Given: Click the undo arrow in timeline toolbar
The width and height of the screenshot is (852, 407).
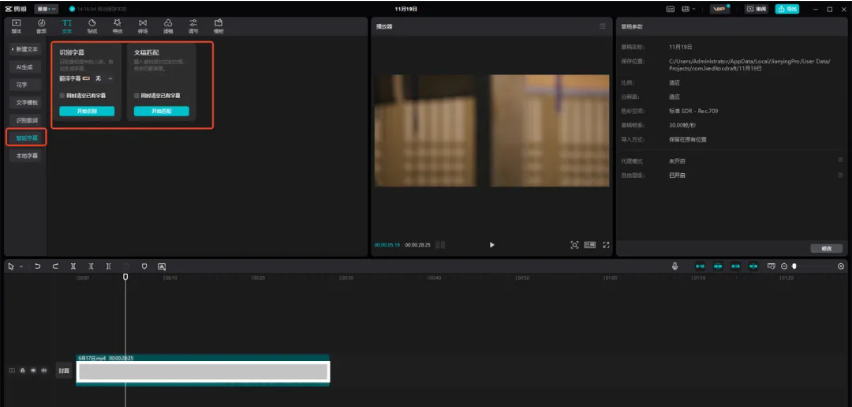Looking at the screenshot, I should click(38, 267).
